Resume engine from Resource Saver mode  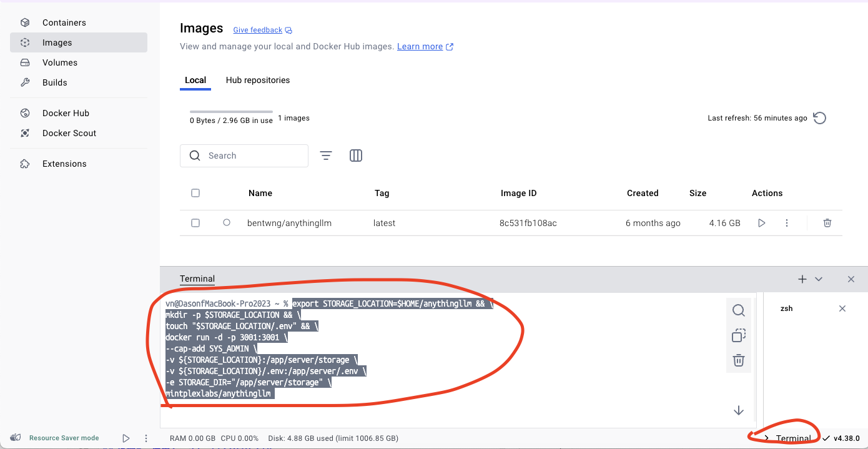126,438
